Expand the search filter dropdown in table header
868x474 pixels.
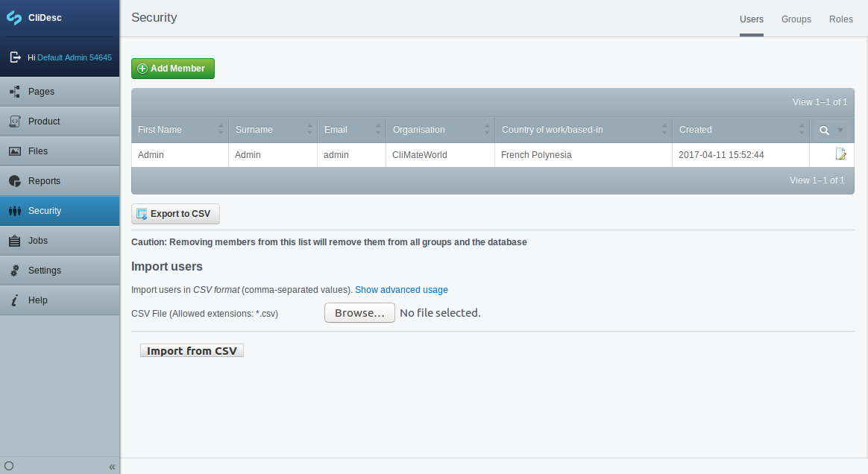click(x=840, y=130)
